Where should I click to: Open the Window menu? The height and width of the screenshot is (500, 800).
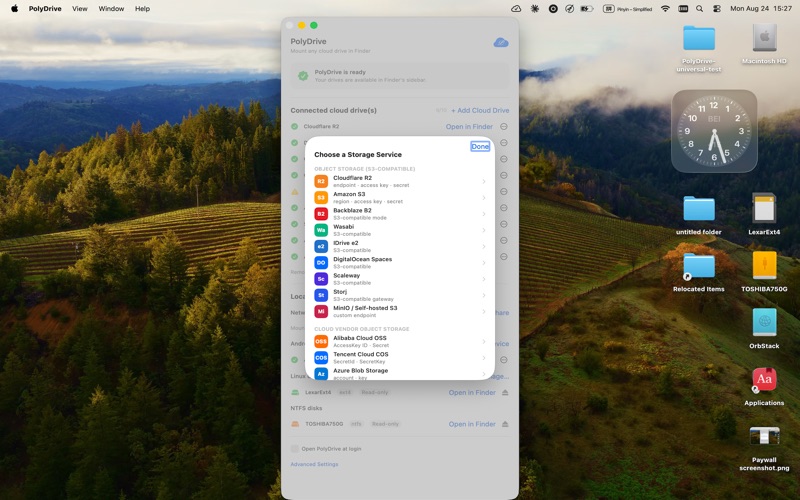tap(111, 8)
